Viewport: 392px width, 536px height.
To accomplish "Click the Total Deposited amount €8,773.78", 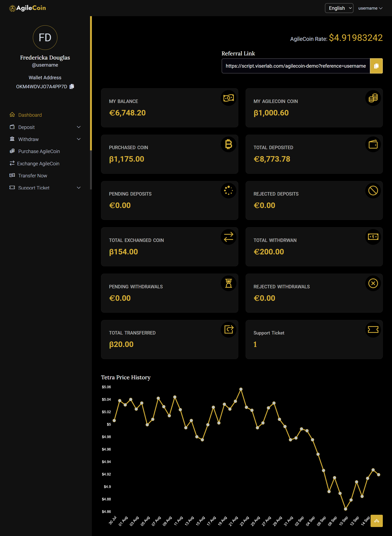I will click(x=272, y=159).
